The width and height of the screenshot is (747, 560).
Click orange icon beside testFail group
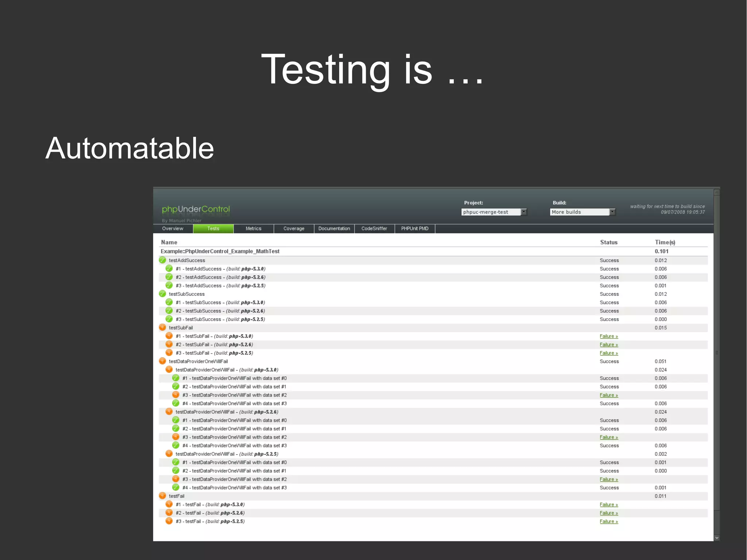coord(163,496)
